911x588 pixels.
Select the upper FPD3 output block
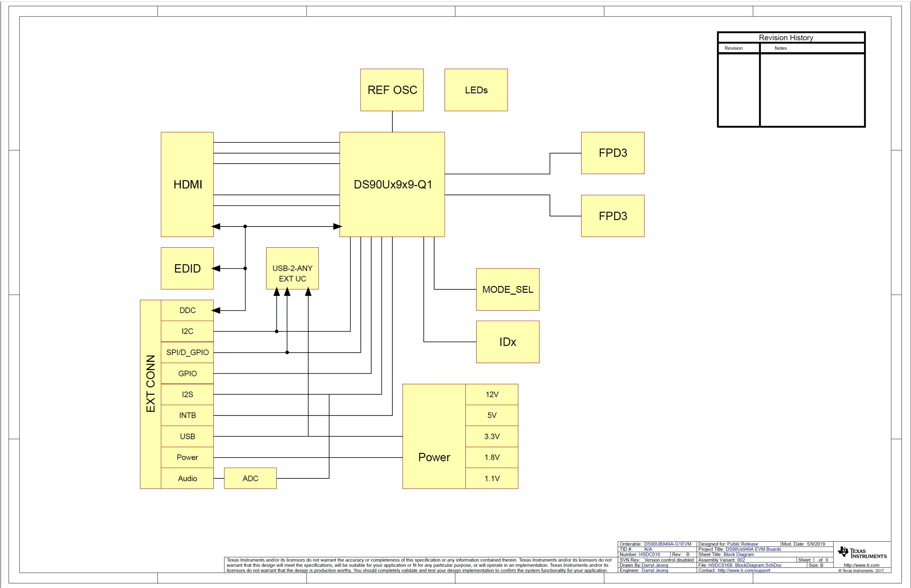(612, 153)
